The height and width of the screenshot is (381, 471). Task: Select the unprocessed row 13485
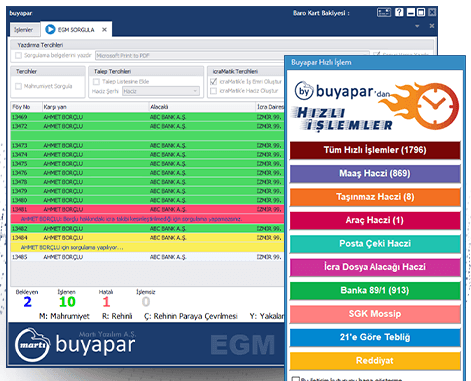(147, 257)
